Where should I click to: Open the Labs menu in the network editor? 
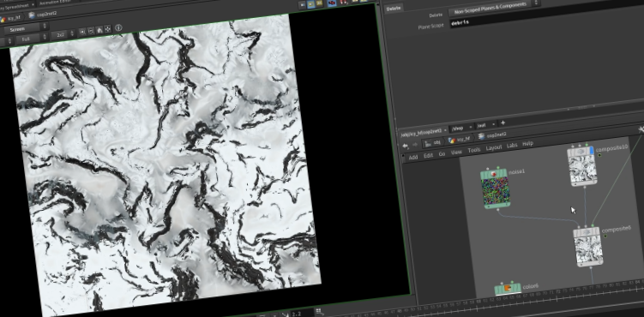coord(512,146)
